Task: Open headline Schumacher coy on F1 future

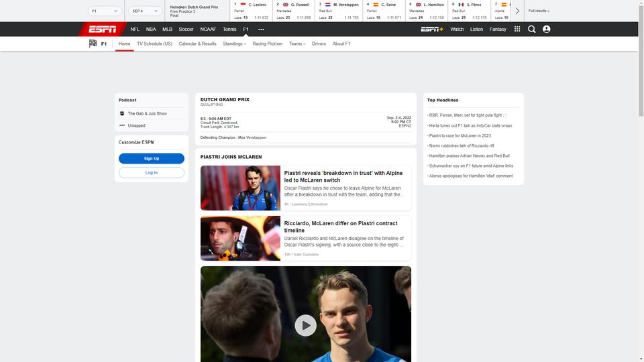Action: (471, 166)
